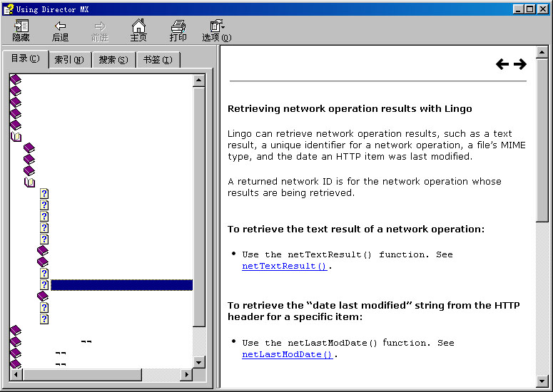The width and height of the screenshot is (553, 392).
Task: Click text "Use the netLastModDate() function. See"
Action: tap(348, 343)
